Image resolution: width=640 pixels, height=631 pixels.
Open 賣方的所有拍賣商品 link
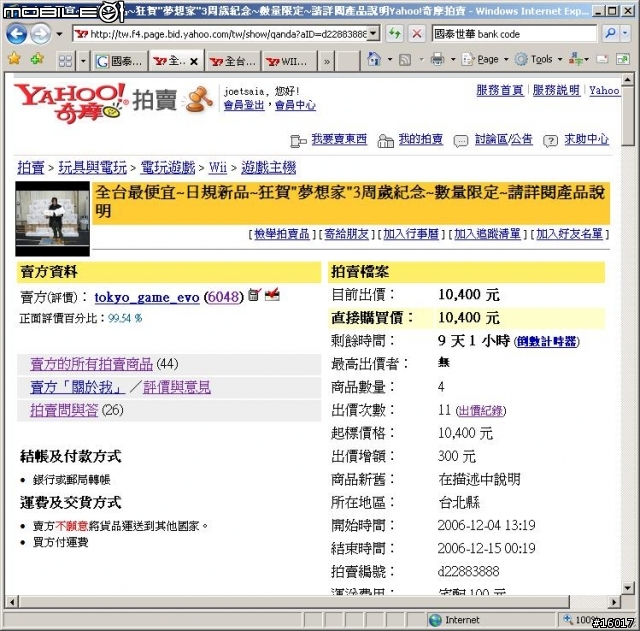[x=91, y=364]
